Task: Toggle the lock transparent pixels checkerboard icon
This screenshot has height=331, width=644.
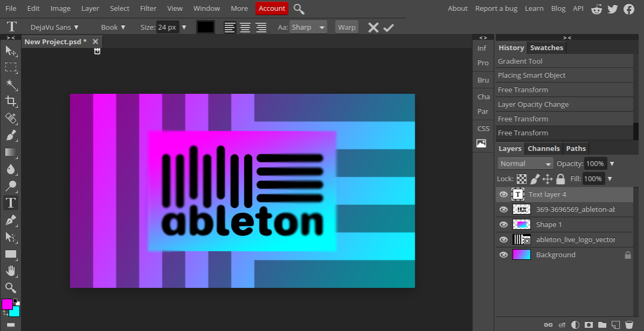Action: [522, 179]
